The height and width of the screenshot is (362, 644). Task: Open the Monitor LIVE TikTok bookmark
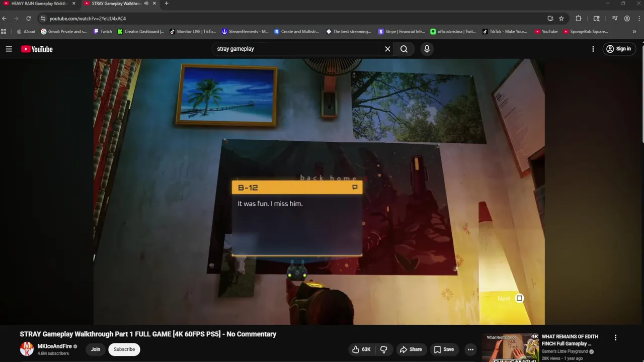click(x=193, y=32)
